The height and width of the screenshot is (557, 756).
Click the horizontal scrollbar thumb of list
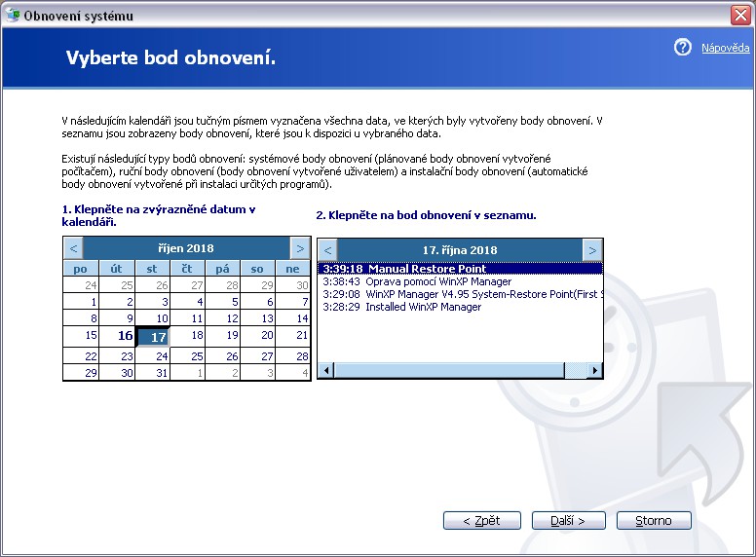[x=449, y=370]
